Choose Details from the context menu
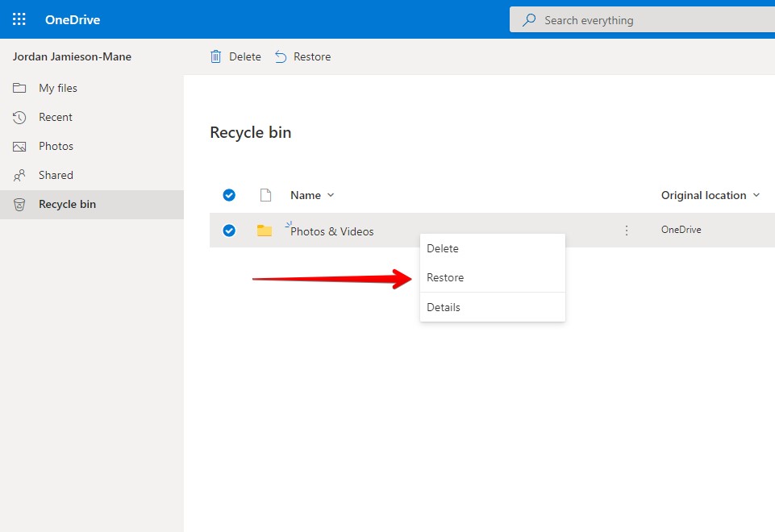Image resolution: width=775 pixels, height=532 pixels. point(443,307)
